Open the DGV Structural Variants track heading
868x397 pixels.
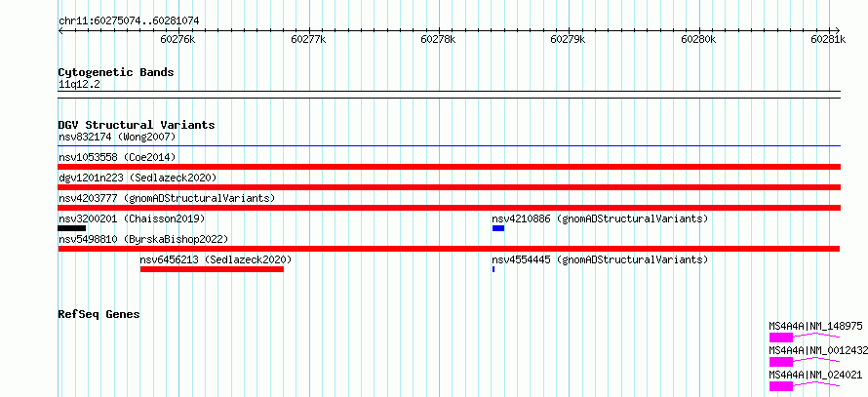137,125
